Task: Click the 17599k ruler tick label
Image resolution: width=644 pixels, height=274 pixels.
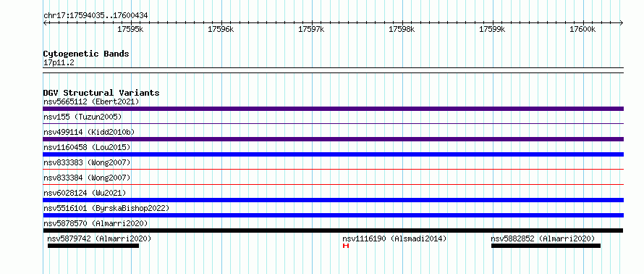Action: [492, 29]
